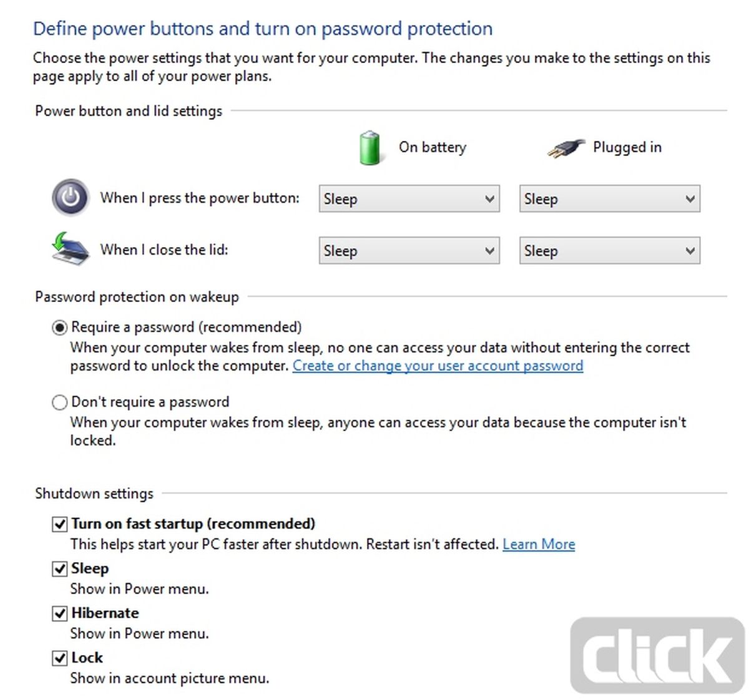Expand close the lid On battery dropdown
The image size is (749, 700).
point(409,251)
